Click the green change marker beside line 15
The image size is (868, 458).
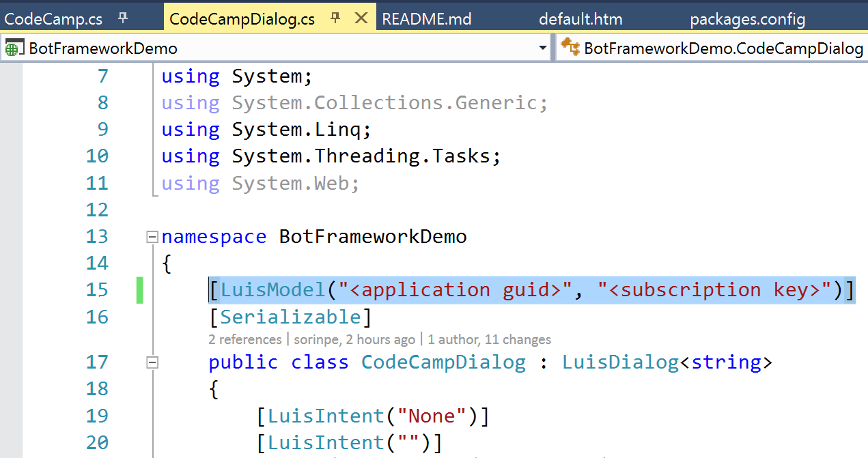pyautogui.click(x=140, y=290)
